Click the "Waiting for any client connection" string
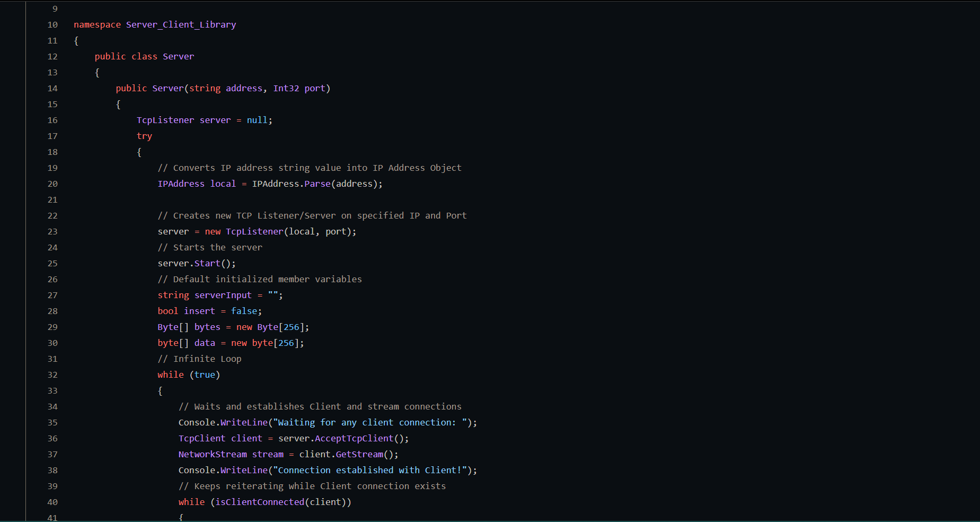 click(372, 423)
